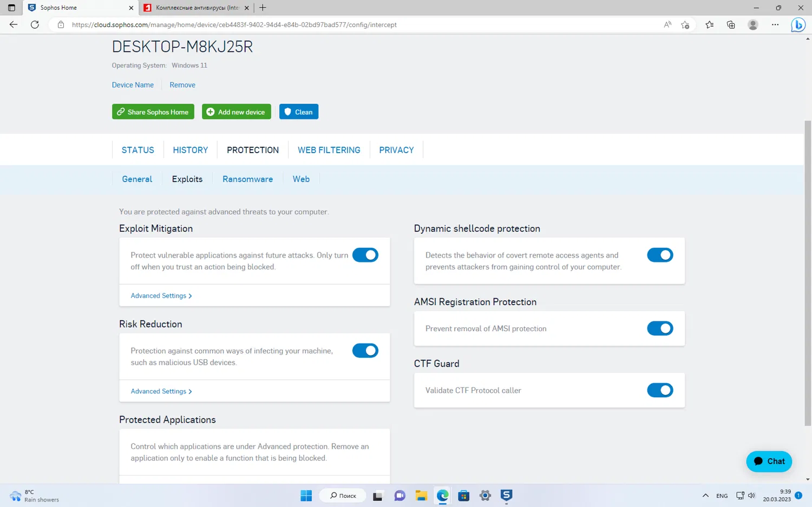
Task: Open the Web protection sub-tab
Action: pos(301,179)
